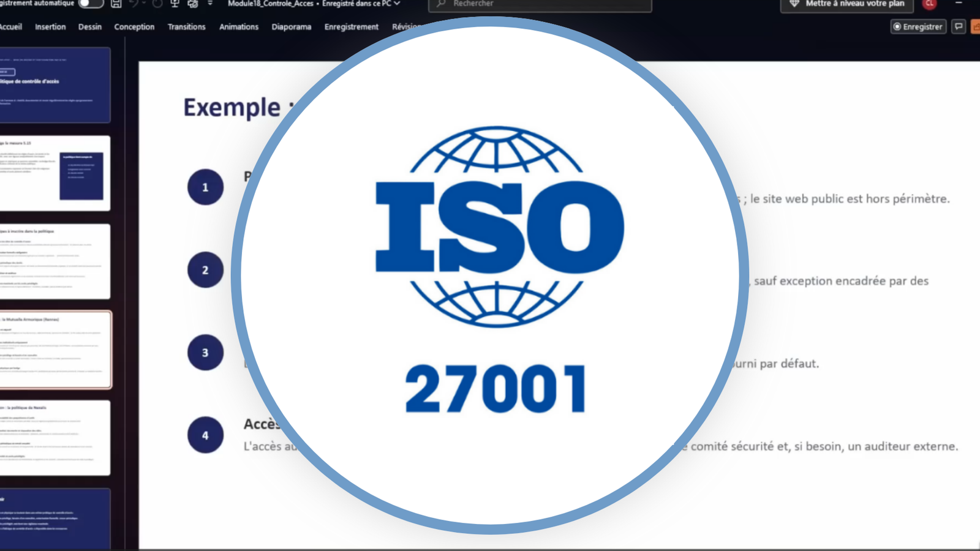
Task: Open the comments speech bubble icon
Action: (x=959, y=27)
